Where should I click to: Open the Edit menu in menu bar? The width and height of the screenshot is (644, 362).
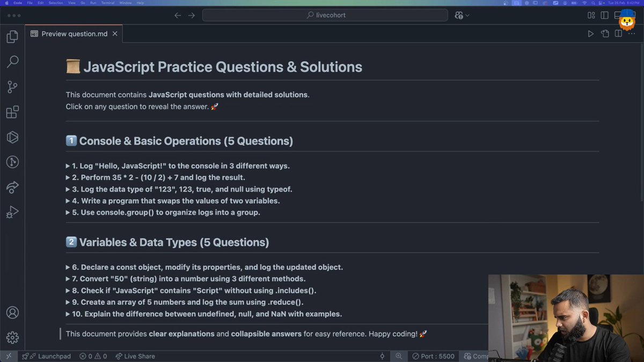coord(41,3)
